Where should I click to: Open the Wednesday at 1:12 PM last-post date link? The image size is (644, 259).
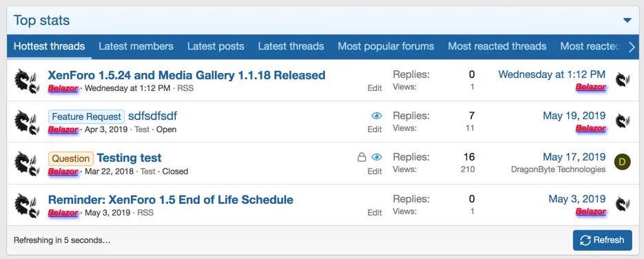[552, 74]
